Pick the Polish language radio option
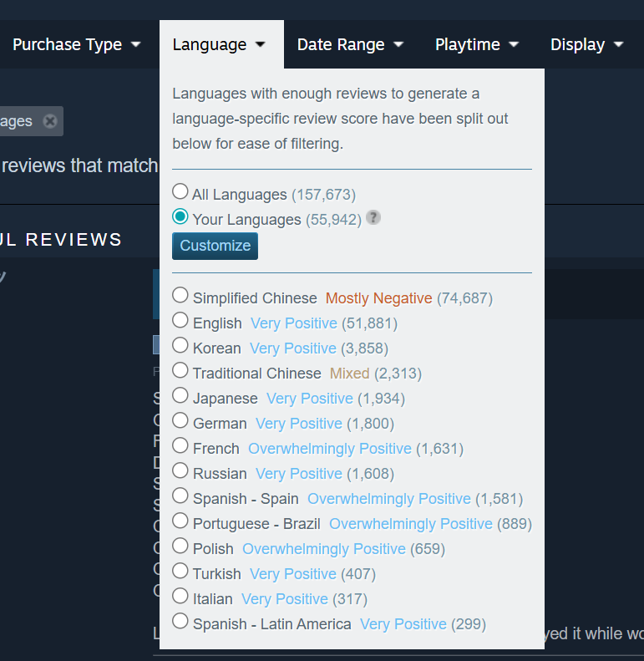644x661 pixels. [180, 546]
